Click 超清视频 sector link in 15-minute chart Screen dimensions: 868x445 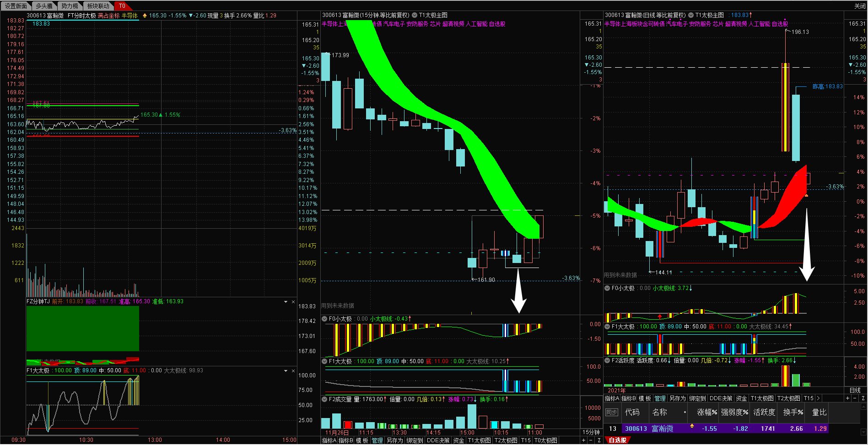coord(453,24)
